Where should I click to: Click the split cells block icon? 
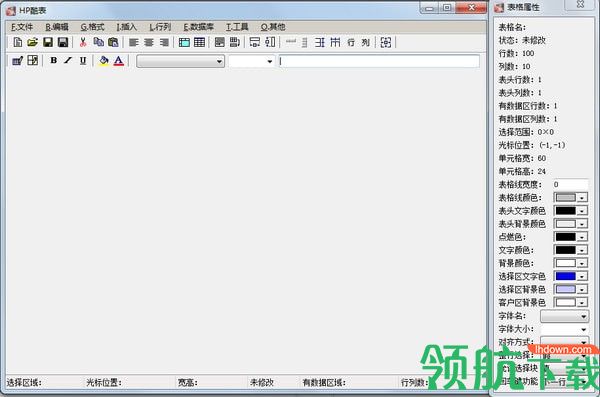tap(235, 42)
